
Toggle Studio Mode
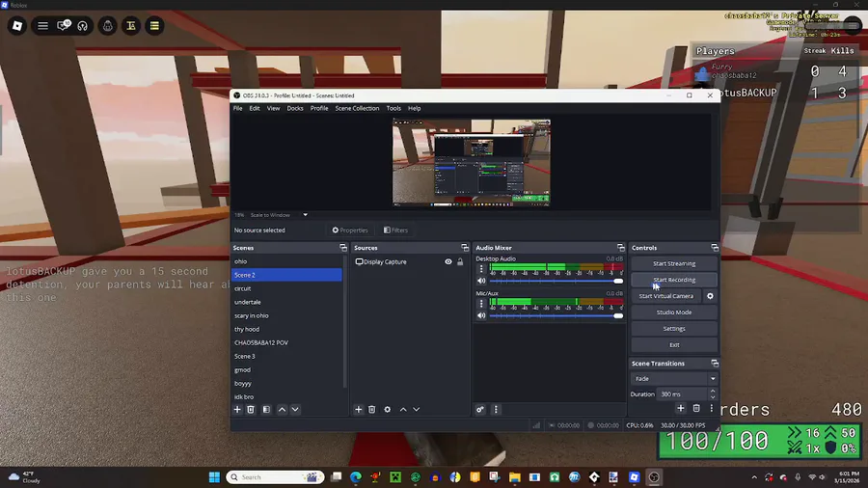674,312
